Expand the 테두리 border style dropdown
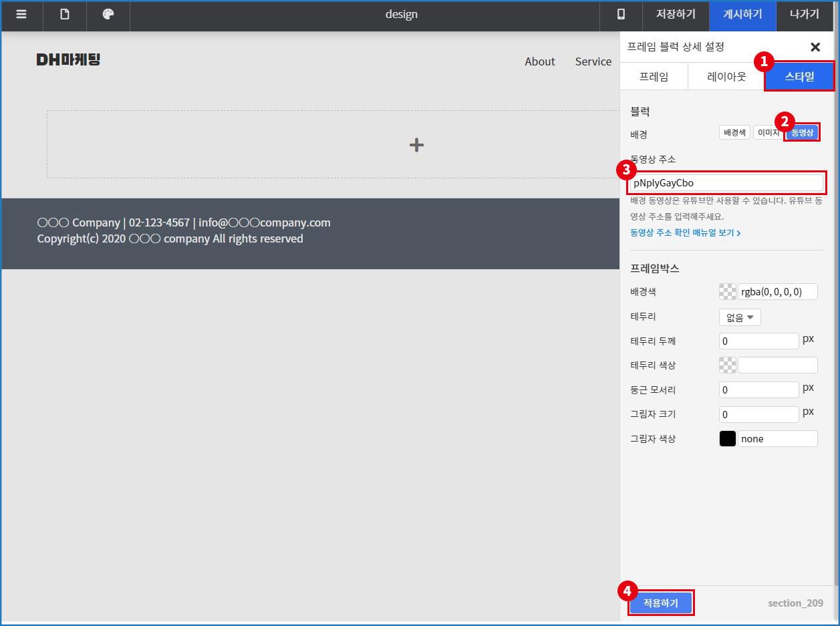Screen dimensions: 840x626 (x=740, y=317)
